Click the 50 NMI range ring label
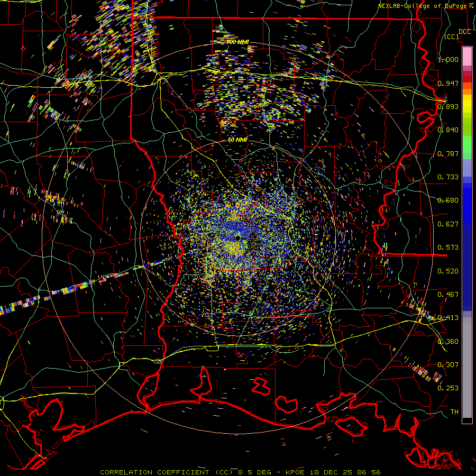Viewport: 476px width, 476px height. pos(237,140)
